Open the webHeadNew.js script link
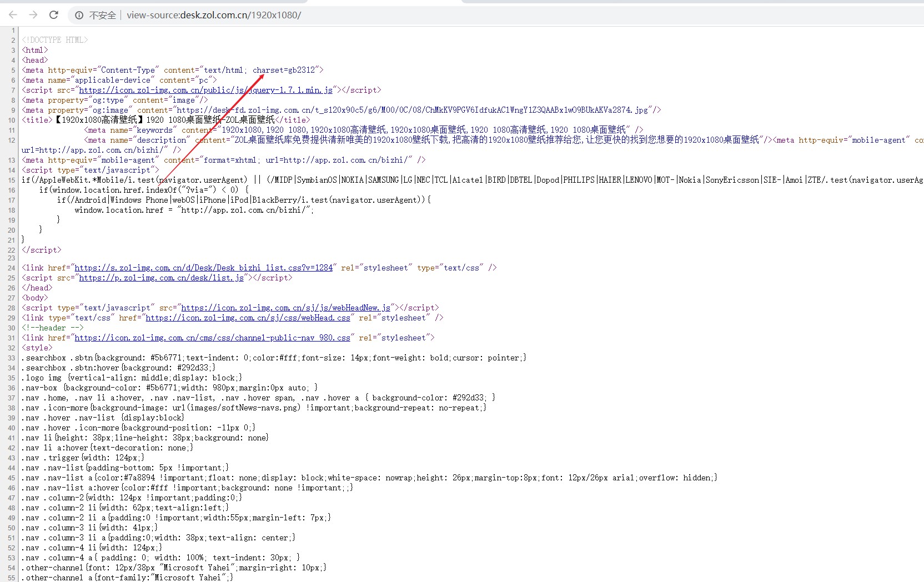The height and width of the screenshot is (582, 924). point(285,308)
